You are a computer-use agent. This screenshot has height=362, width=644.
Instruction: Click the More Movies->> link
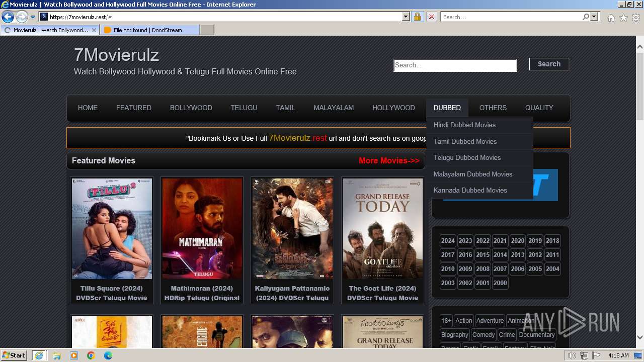389,161
